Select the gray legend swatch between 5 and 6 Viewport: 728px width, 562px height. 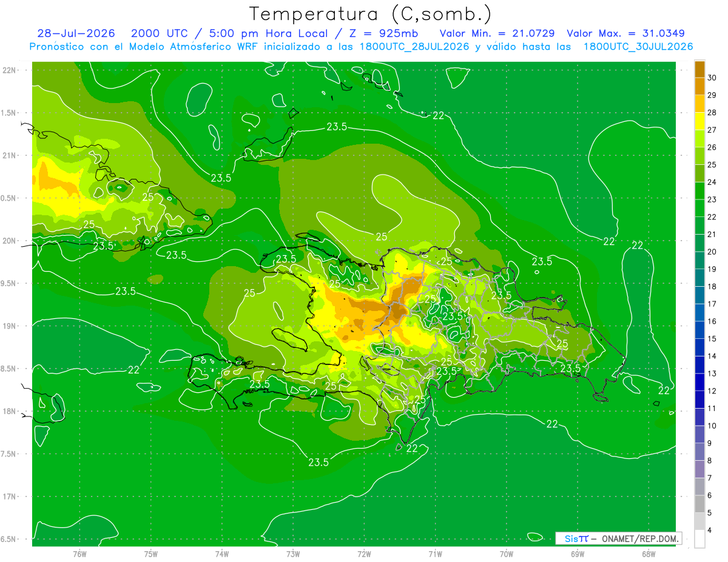(699, 504)
